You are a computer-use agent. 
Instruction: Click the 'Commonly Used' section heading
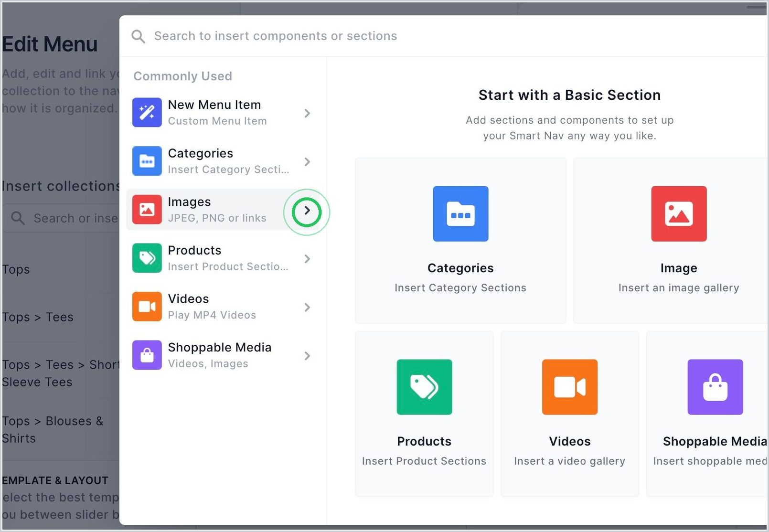click(x=182, y=76)
